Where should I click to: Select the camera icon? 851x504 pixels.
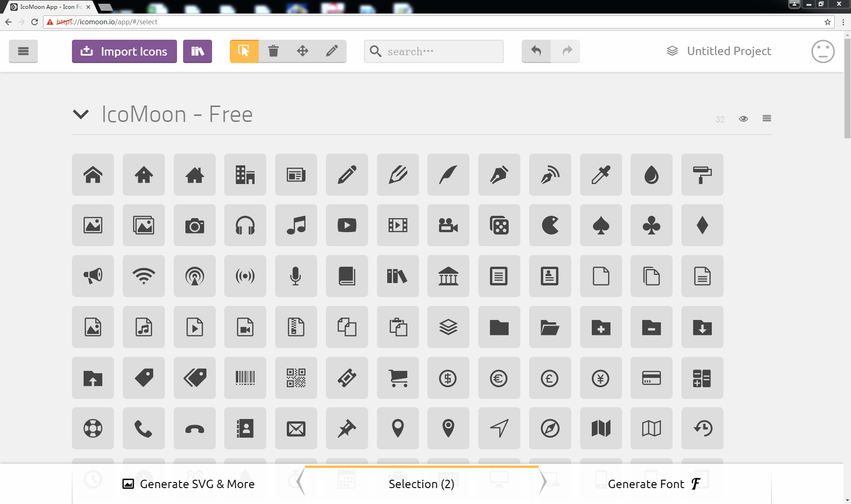point(195,225)
